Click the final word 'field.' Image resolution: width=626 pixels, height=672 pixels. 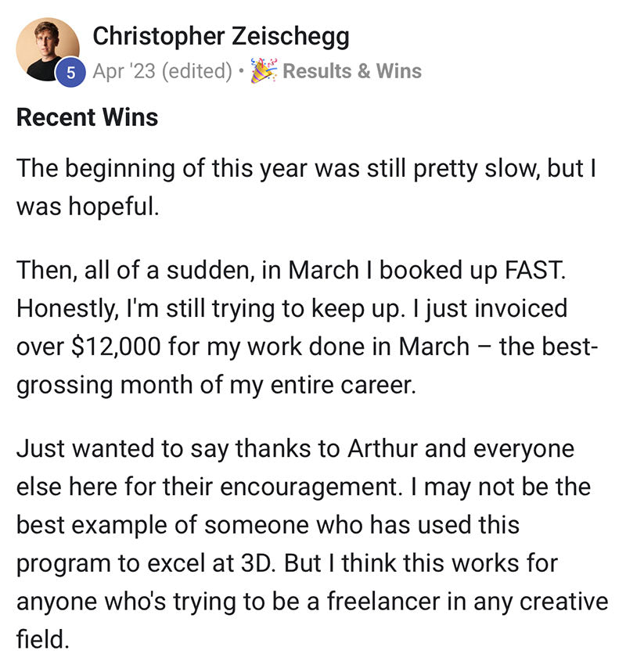pos(42,638)
